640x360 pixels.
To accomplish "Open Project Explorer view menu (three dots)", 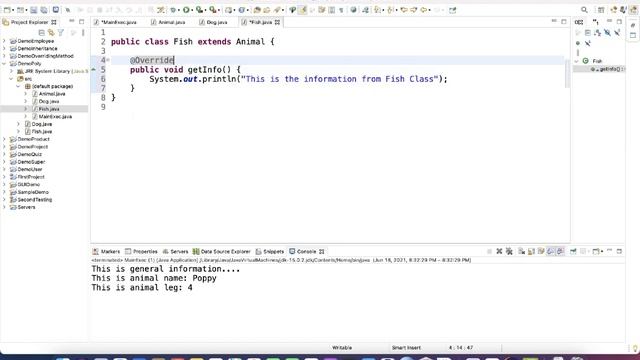I will point(83,32).
